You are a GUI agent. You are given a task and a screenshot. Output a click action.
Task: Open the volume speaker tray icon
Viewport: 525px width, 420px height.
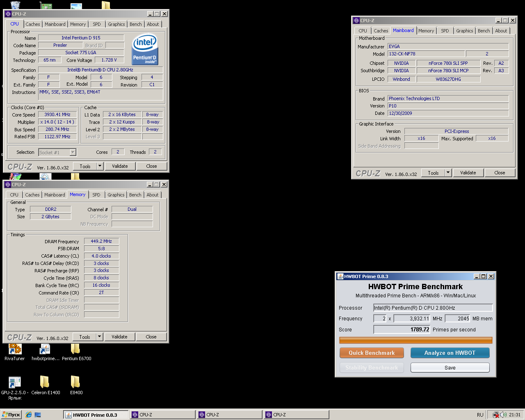[x=503, y=415]
